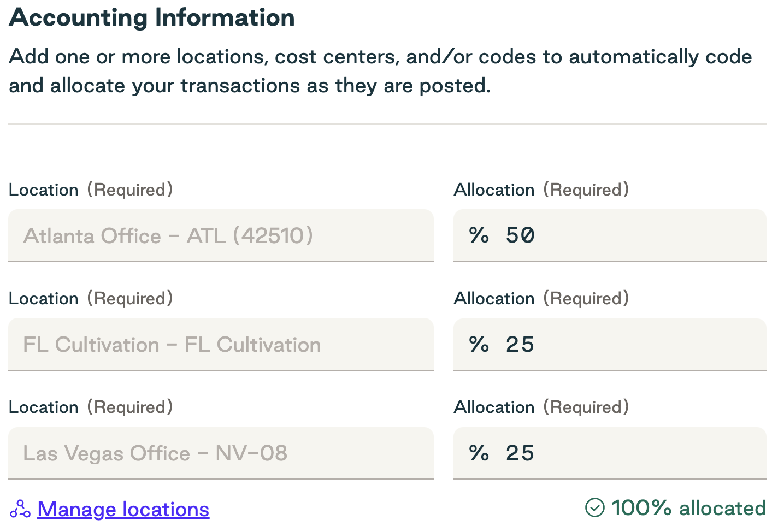Click the Location label above Las Vegas Office
Viewport: 778px width, 532px height.
coord(44,407)
